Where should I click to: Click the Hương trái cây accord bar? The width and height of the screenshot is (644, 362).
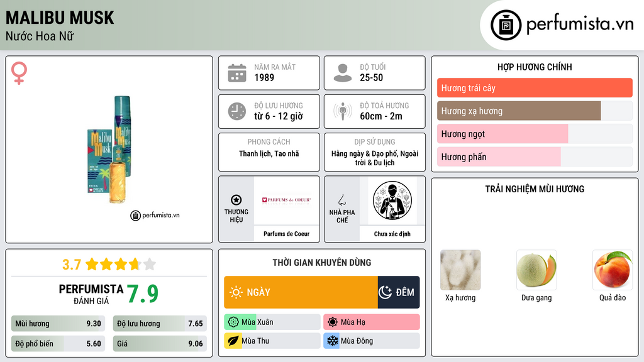(535, 88)
